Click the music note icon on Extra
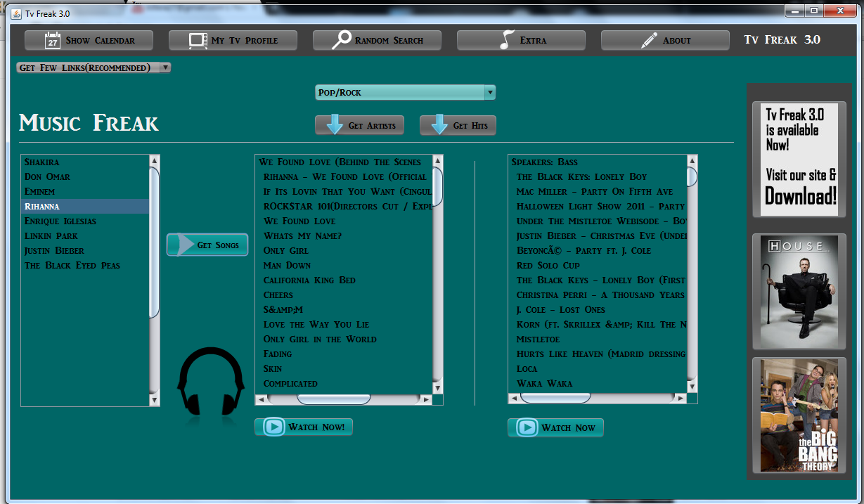The width and height of the screenshot is (864, 504). coord(506,40)
